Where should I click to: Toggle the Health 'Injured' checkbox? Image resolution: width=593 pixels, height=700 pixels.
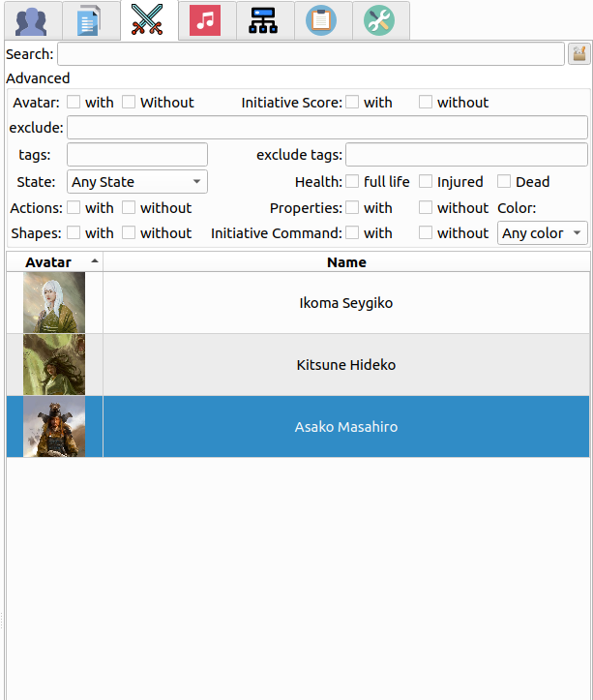pyautogui.click(x=426, y=182)
